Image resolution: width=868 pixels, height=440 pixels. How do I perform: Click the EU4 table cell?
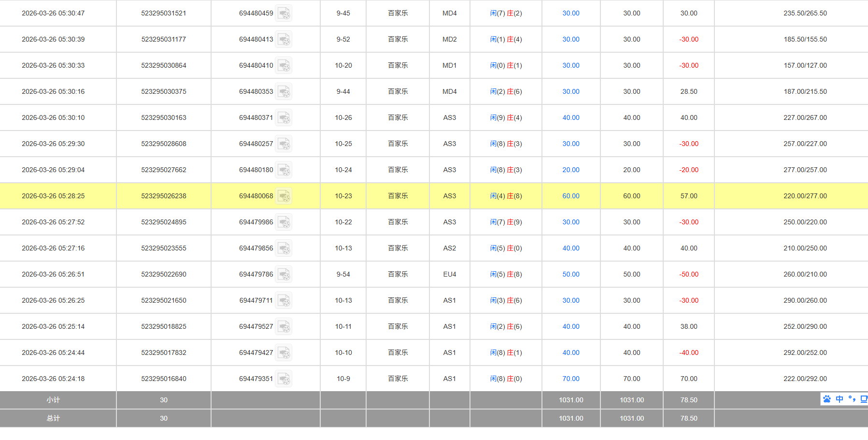(449, 275)
